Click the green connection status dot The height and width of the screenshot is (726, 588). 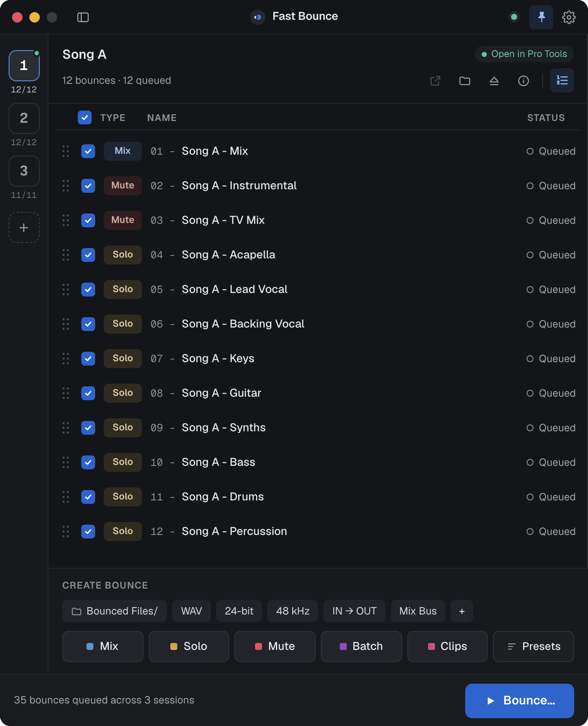pos(514,17)
